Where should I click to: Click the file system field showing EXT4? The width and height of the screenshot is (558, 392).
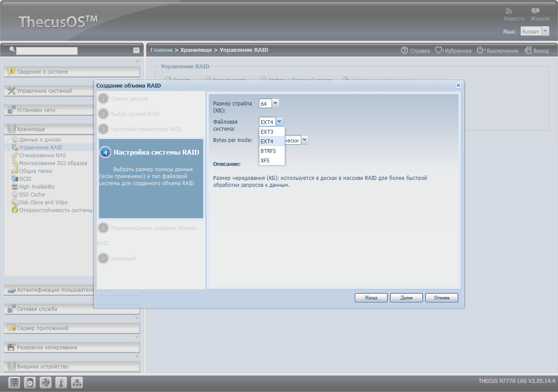tap(268, 122)
